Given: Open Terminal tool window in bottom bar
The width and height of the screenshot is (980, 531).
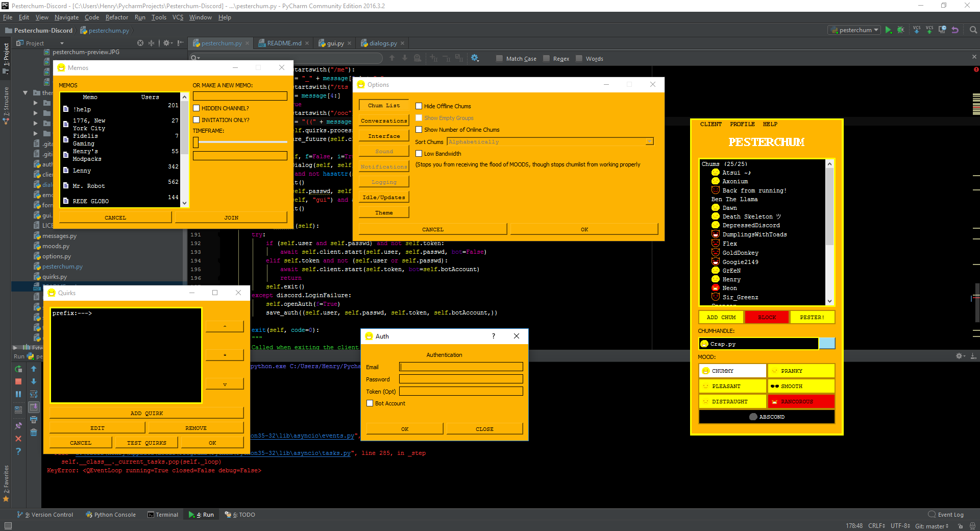Looking at the screenshot, I should (x=163, y=515).
